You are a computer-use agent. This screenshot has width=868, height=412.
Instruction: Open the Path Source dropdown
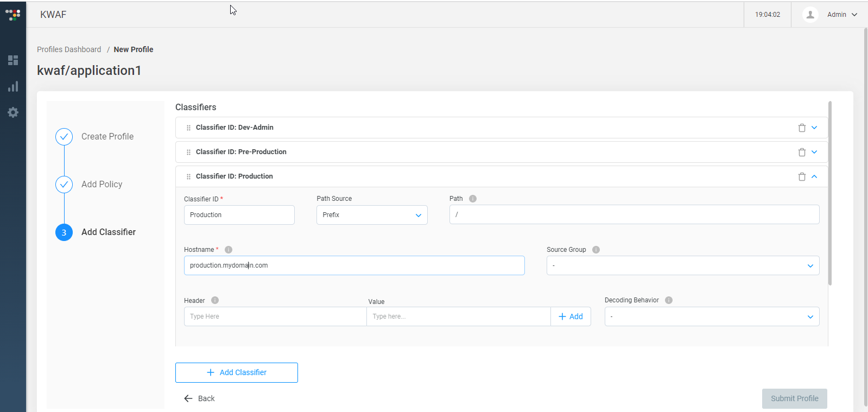[372, 215]
